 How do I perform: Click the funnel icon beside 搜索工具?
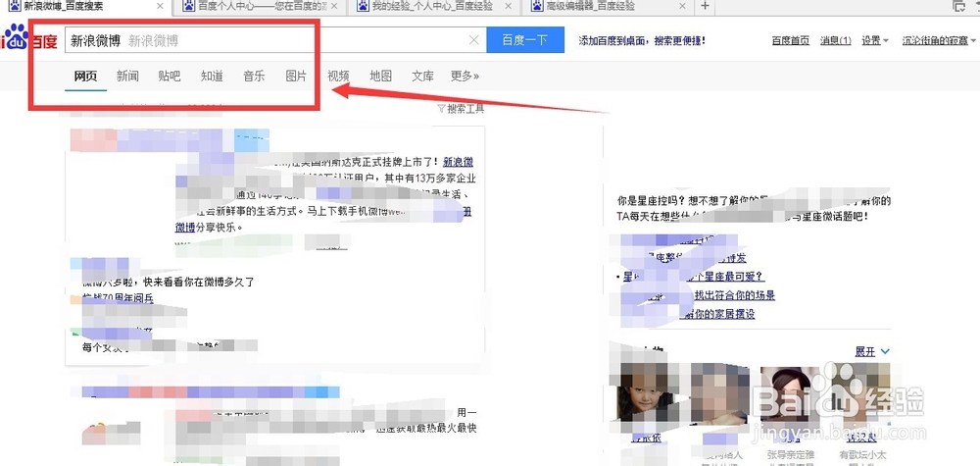coord(441,109)
